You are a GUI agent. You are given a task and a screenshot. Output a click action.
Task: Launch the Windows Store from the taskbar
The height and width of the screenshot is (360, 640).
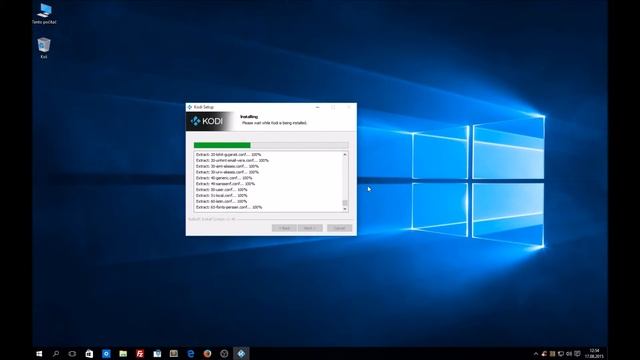[x=89, y=353]
